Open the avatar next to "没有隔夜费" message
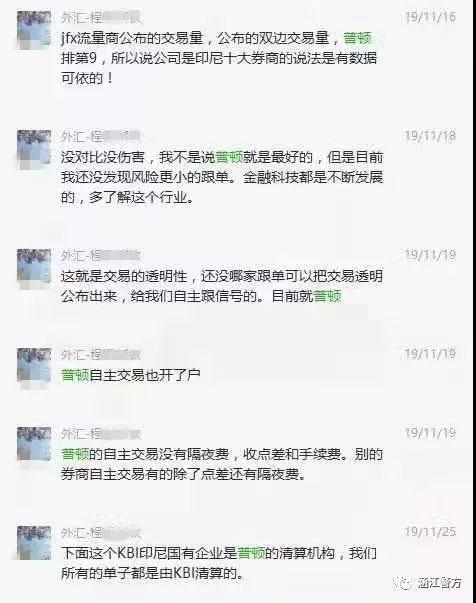The height and width of the screenshot is (603, 476). click(34, 445)
